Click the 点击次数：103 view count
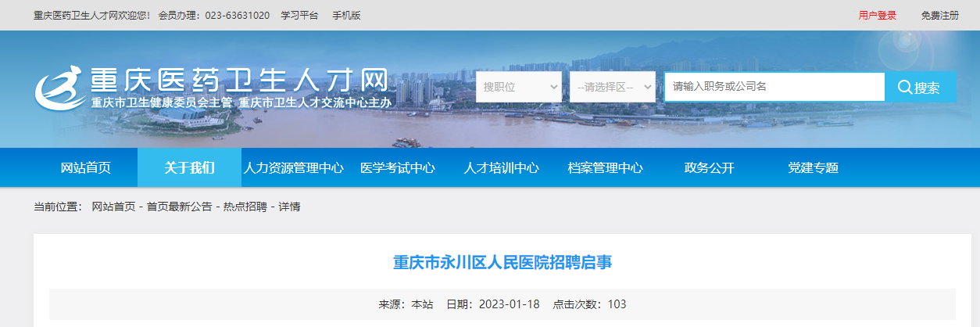This screenshot has width=980, height=327. click(589, 304)
